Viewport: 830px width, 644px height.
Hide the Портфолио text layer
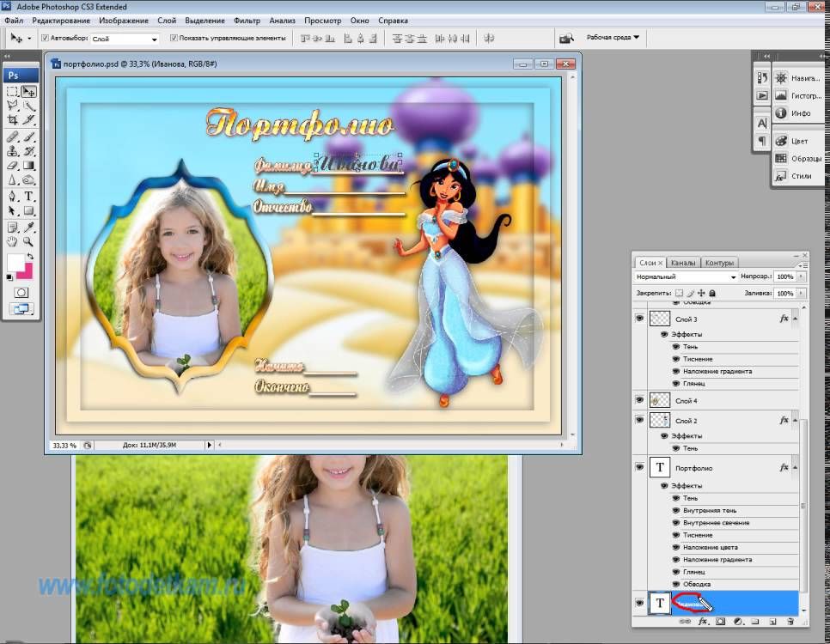coord(639,467)
